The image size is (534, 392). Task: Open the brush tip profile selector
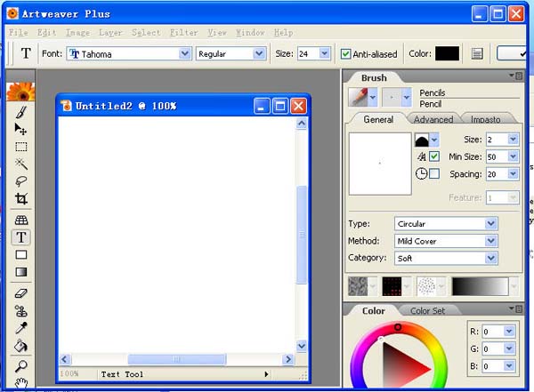pos(426,140)
